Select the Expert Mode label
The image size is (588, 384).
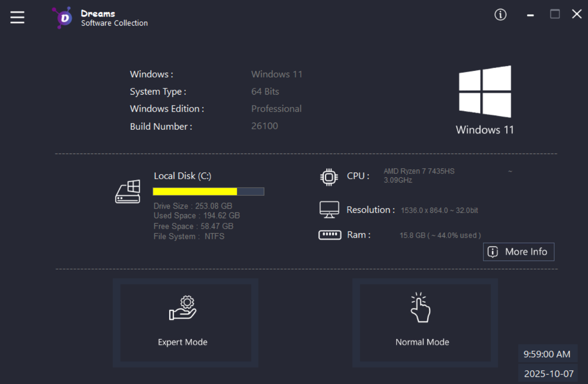(183, 342)
